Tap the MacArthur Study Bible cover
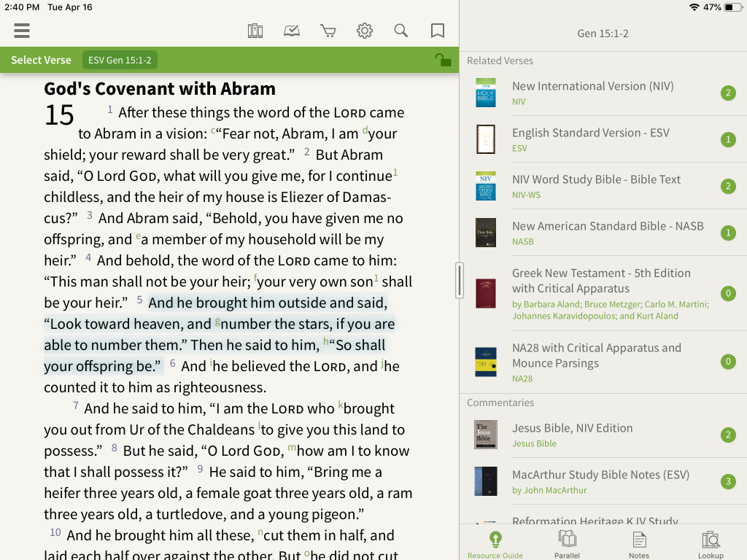 tap(485, 481)
